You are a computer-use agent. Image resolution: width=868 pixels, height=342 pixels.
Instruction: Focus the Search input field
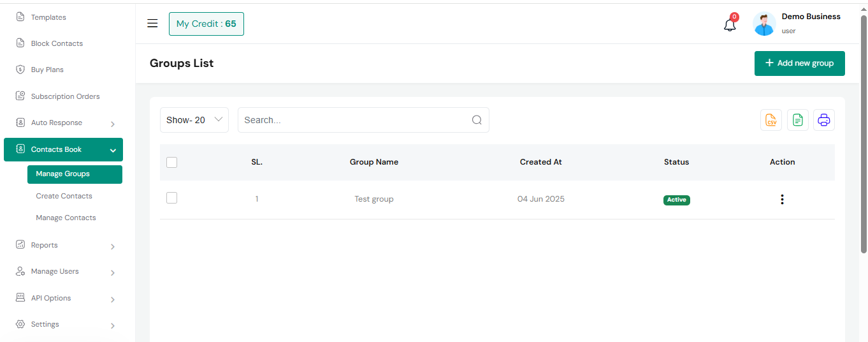(354, 120)
